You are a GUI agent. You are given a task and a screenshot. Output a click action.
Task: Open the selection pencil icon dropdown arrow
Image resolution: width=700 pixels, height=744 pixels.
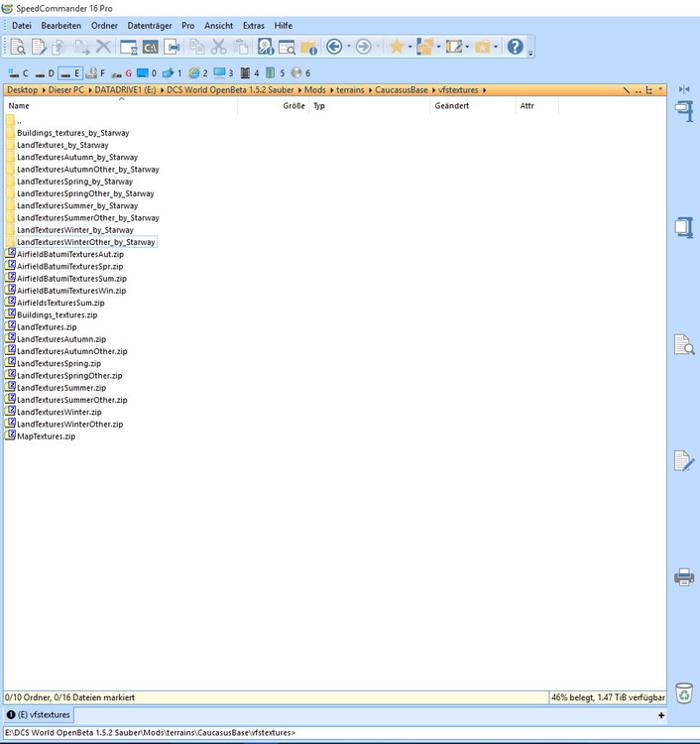[467, 47]
